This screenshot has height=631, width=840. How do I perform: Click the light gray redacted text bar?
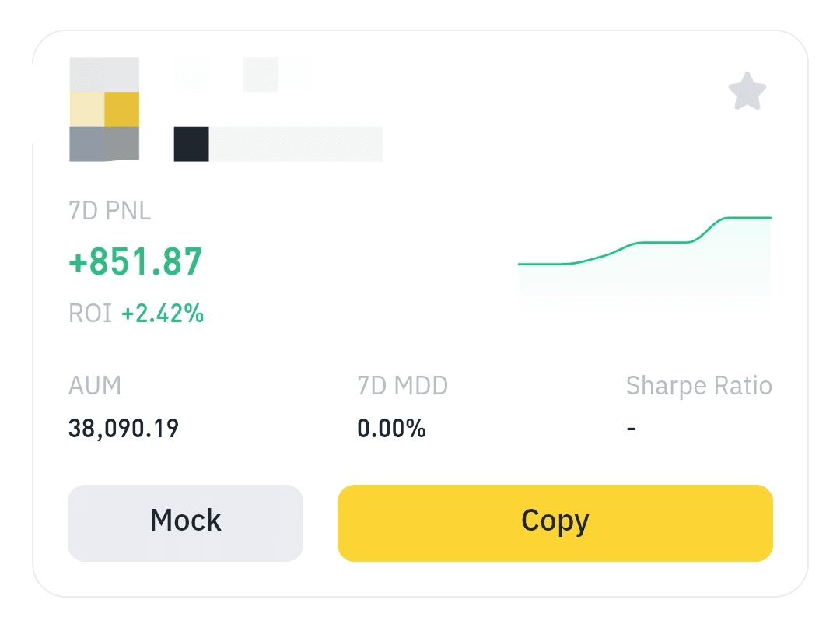(x=296, y=145)
